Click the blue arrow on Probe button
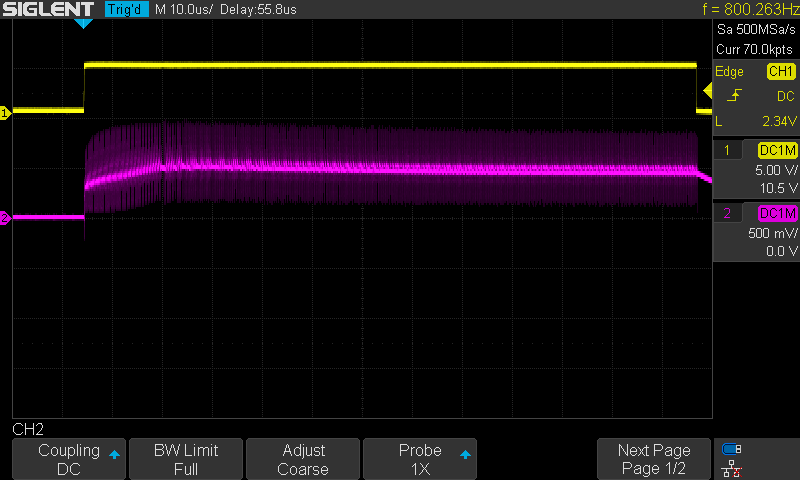Image resolution: width=800 pixels, height=480 pixels. [x=465, y=454]
